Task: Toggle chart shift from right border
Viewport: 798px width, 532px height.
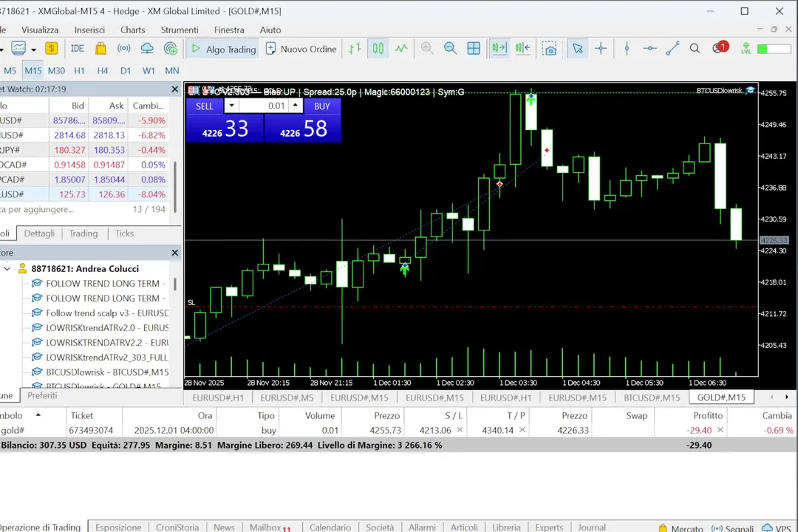Action: point(522,49)
